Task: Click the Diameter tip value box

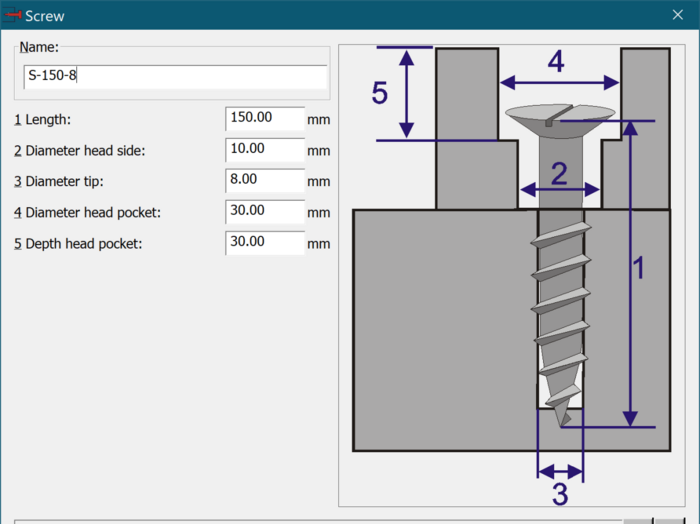Action: pyautogui.click(x=264, y=181)
